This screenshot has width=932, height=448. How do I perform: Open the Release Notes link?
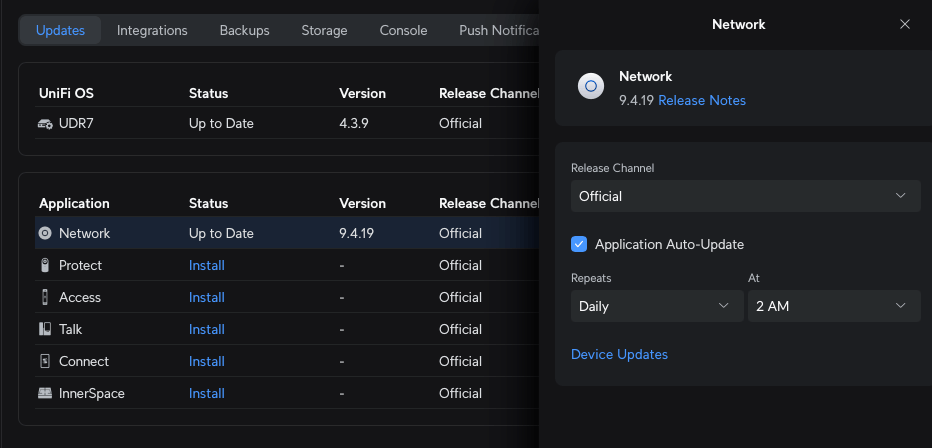(701, 100)
